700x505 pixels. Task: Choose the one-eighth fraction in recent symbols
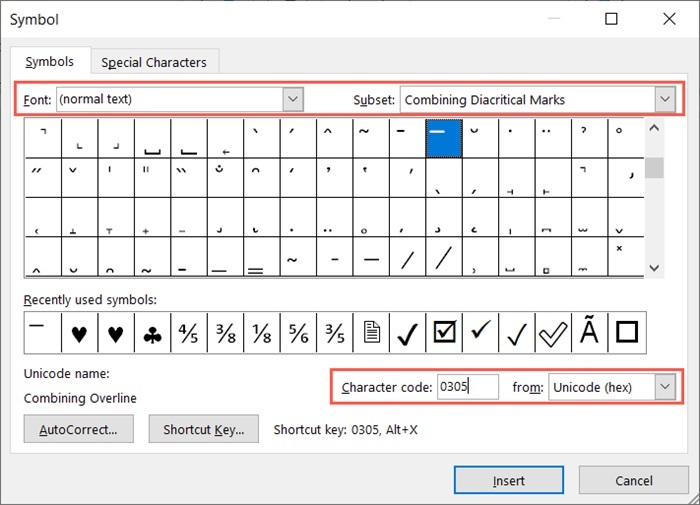(x=262, y=333)
